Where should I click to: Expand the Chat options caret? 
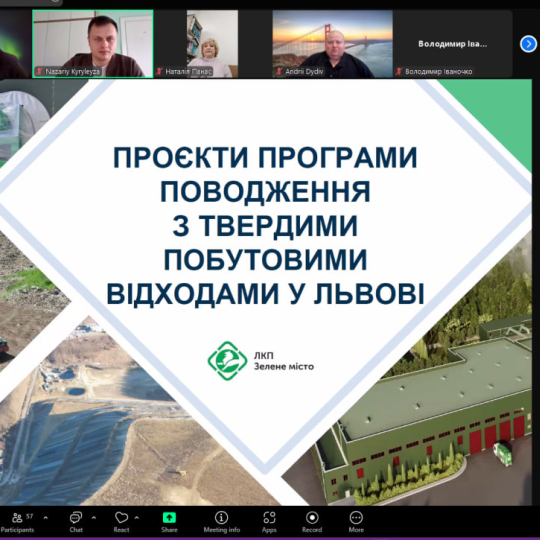(x=94, y=517)
